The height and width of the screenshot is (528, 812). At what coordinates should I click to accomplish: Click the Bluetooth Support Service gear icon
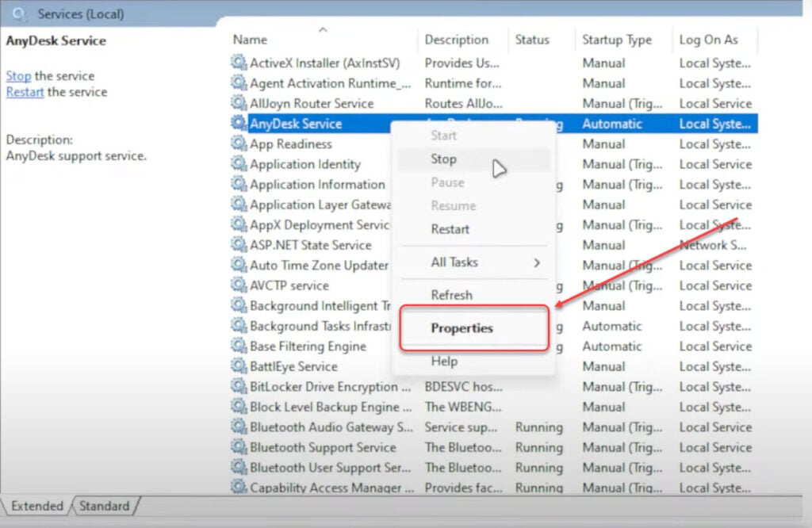[x=239, y=447]
